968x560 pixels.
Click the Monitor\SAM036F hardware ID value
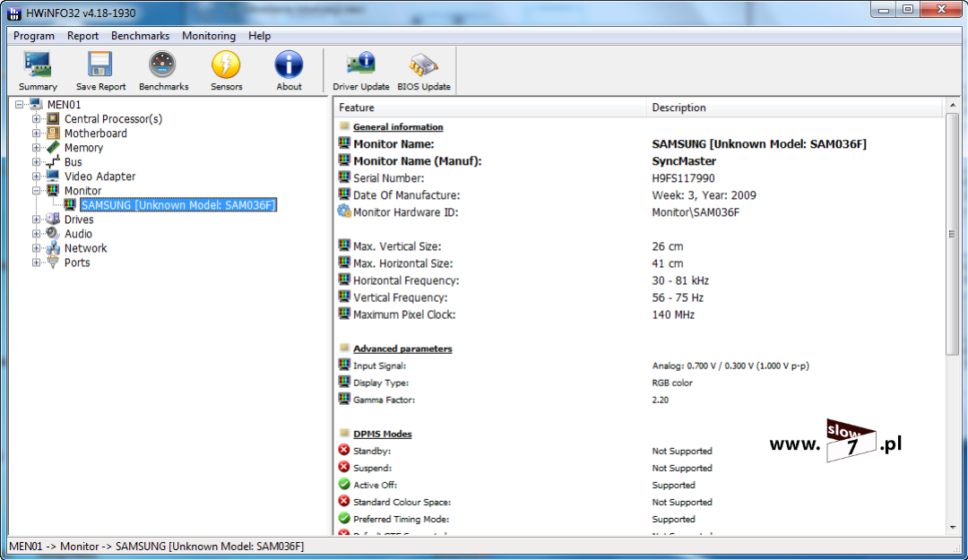[x=696, y=212]
